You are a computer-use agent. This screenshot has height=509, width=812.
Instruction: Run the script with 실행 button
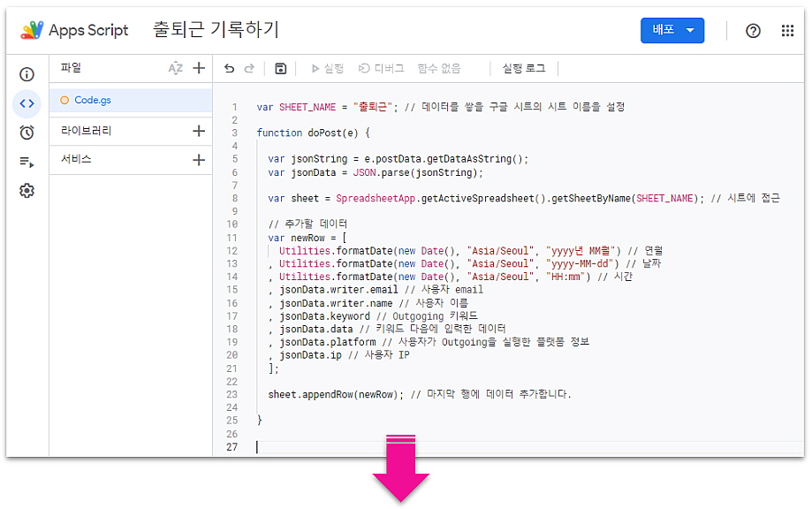point(327,69)
